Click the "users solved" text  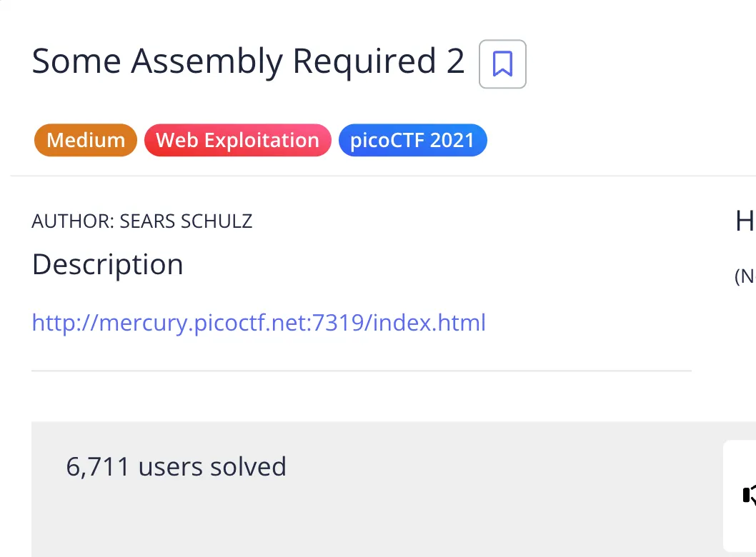click(212, 466)
